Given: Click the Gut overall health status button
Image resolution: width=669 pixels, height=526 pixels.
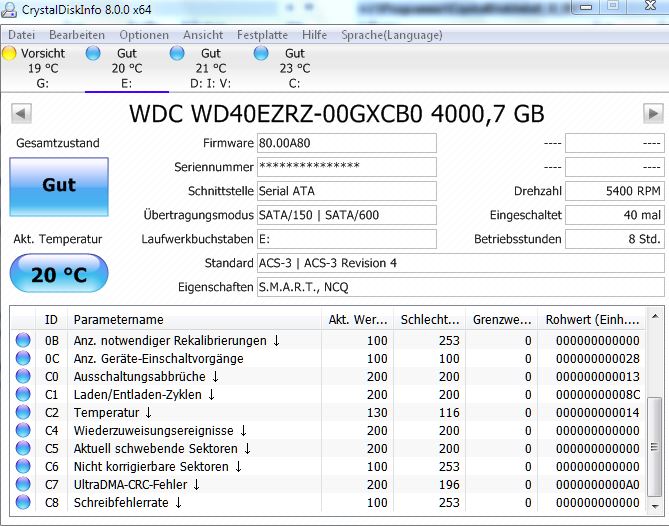Looking at the screenshot, I should tap(59, 187).
